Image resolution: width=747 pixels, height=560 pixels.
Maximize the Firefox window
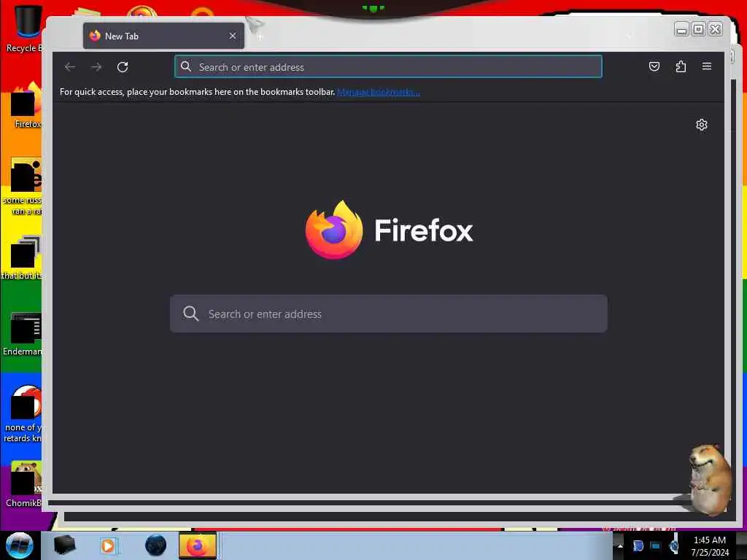point(698,29)
